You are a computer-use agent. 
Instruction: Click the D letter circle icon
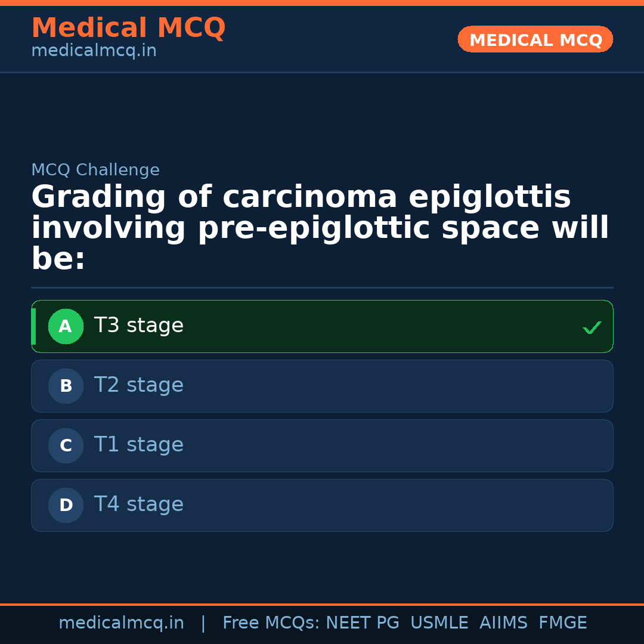click(66, 506)
